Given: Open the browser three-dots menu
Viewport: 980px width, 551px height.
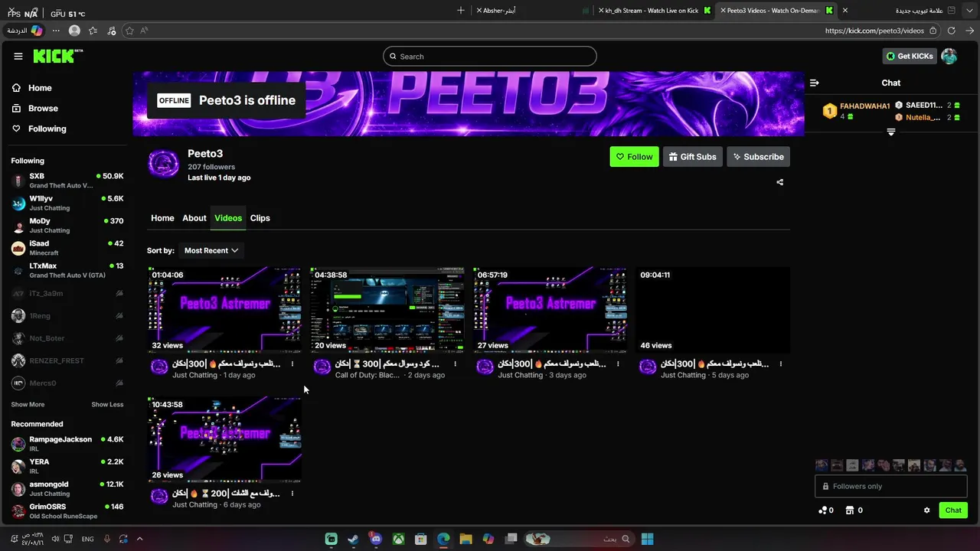Looking at the screenshot, I should click(x=56, y=31).
